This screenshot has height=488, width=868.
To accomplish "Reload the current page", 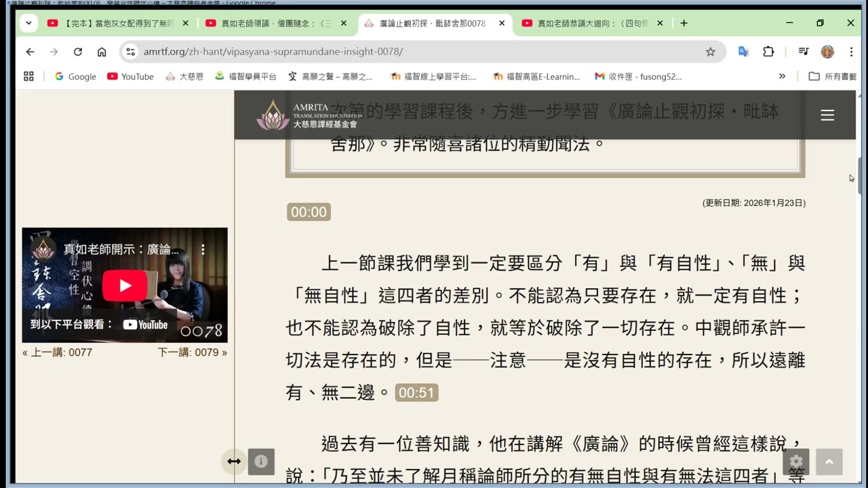I will point(78,52).
